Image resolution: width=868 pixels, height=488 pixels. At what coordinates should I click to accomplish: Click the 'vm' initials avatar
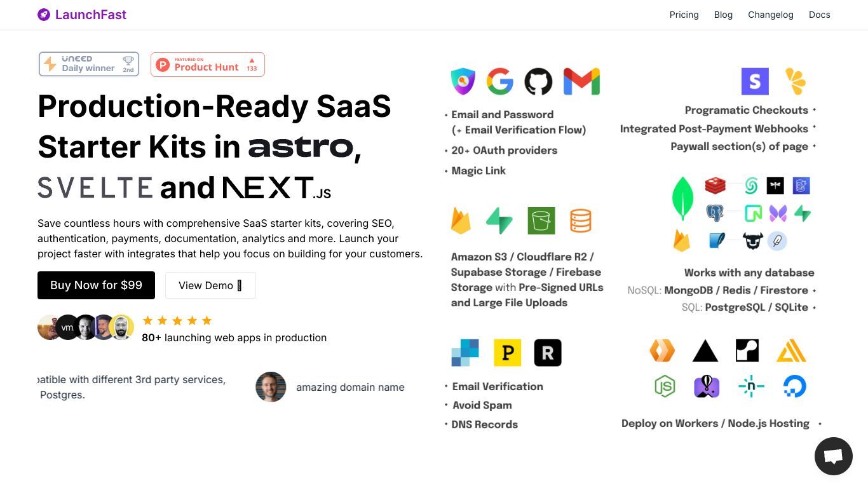(x=67, y=327)
